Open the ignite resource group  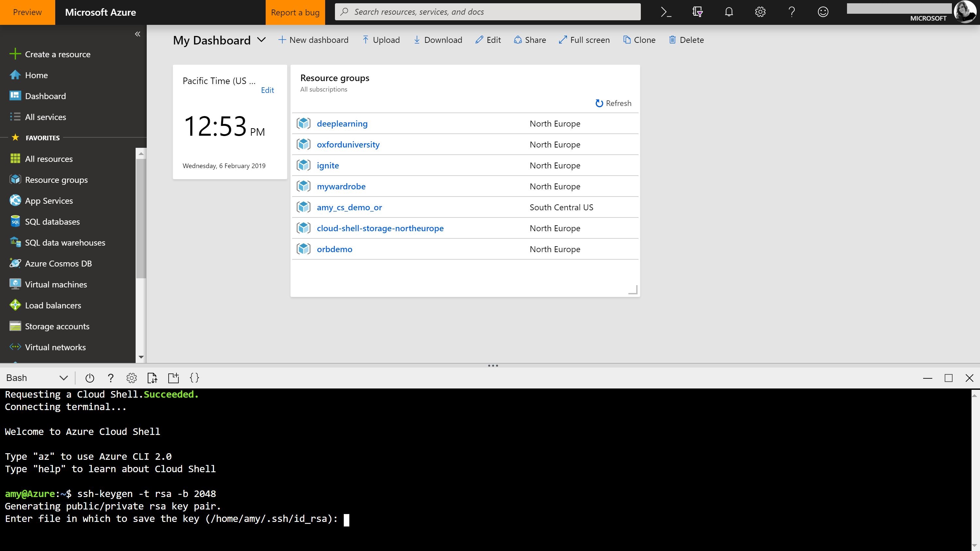tap(328, 165)
